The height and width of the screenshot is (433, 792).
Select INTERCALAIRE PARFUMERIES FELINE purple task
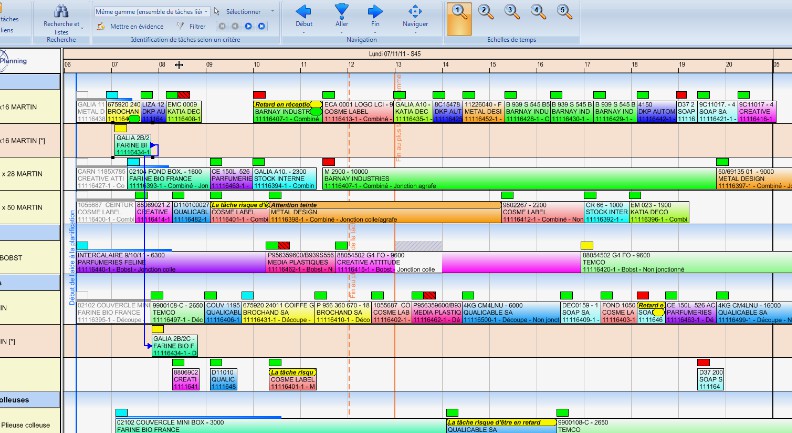click(171, 263)
